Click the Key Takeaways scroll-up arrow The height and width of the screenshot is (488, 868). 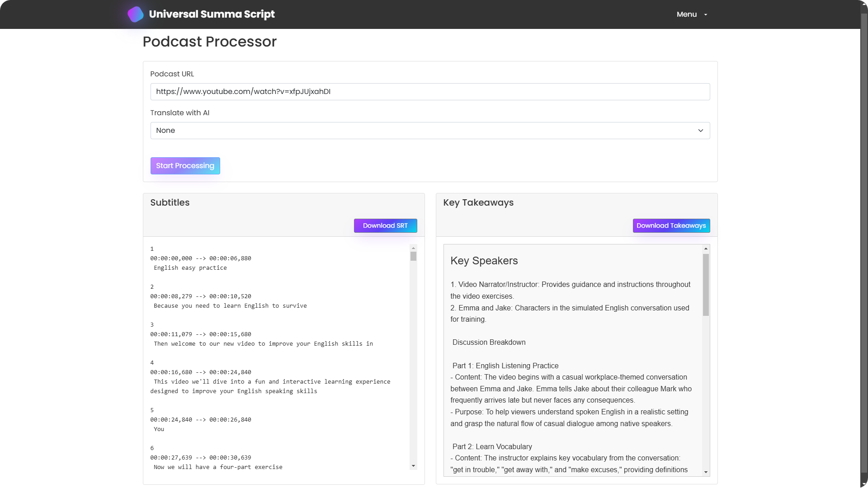point(706,249)
